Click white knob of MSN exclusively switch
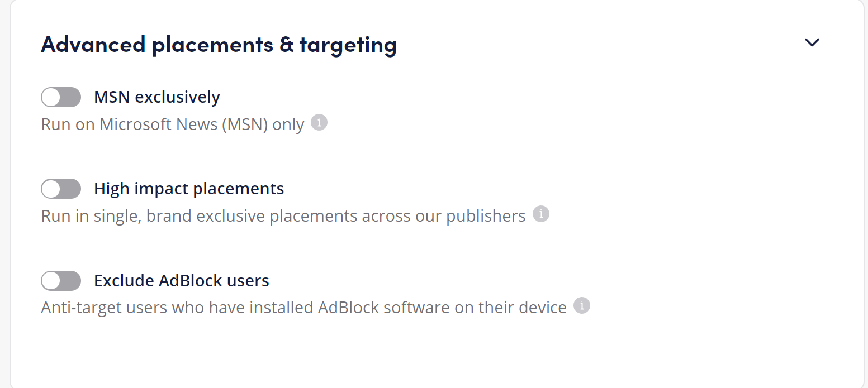868x388 pixels. [x=51, y=97]
